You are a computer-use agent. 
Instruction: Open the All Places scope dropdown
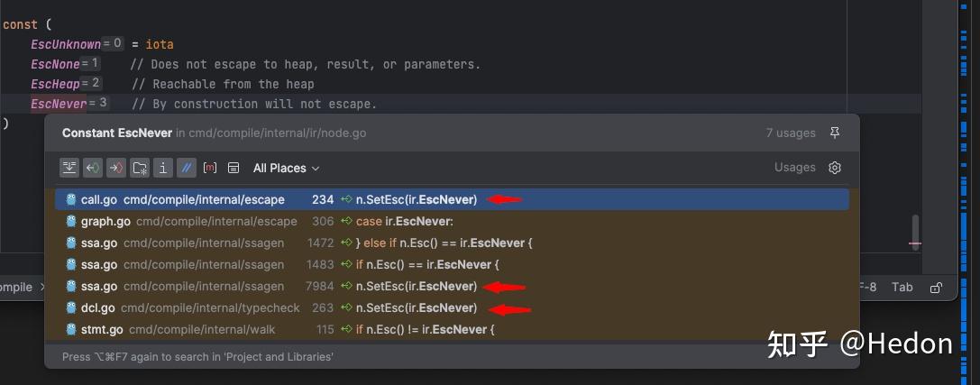tap(286, 168)
